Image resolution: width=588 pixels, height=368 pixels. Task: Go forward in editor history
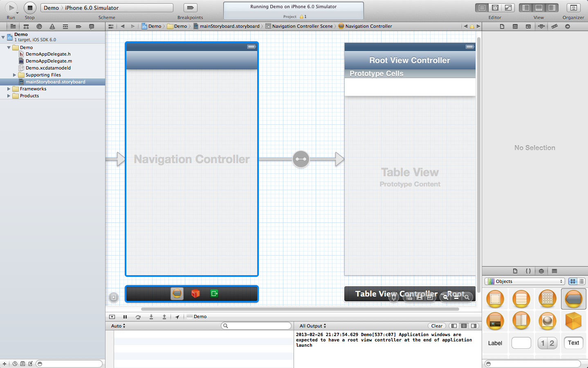[x=132, y=26]
